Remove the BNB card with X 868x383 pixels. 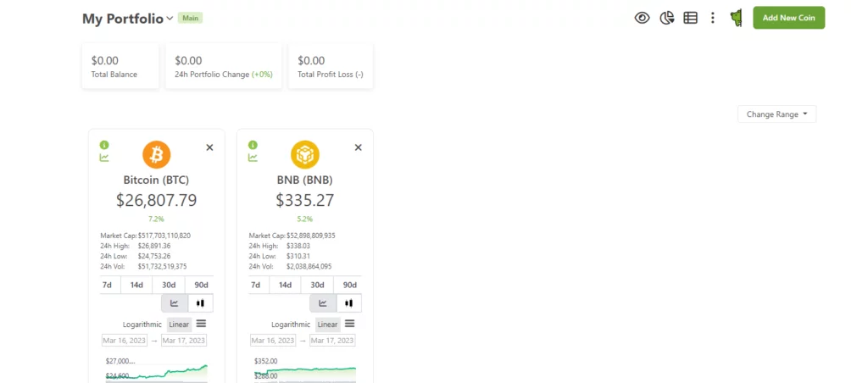click(359, 147)
